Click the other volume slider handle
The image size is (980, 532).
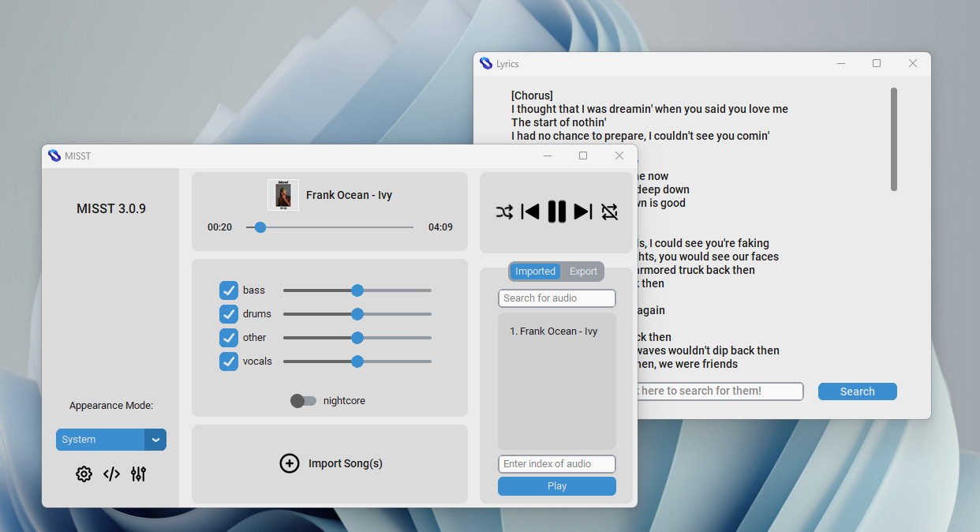(x=357, y=338)
